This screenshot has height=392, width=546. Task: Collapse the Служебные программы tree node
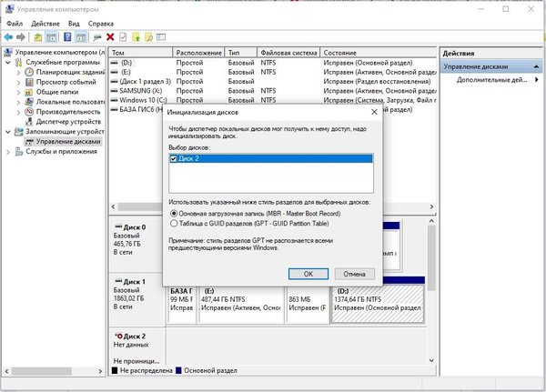click(8, 63)
